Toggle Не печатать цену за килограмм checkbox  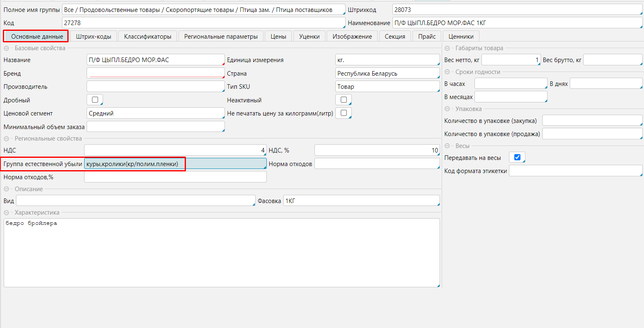pyautogui.click(x=344, y=113)
